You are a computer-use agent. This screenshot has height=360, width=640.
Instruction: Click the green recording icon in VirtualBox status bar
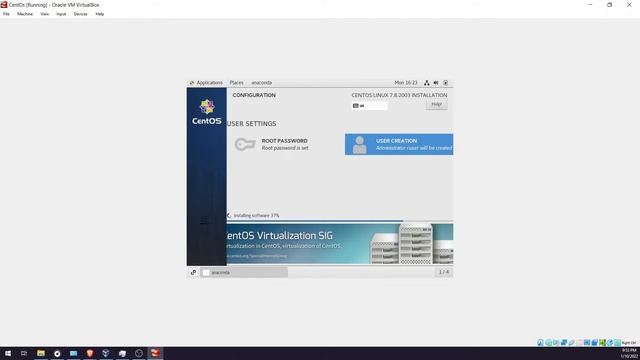(x=602, y=342)
